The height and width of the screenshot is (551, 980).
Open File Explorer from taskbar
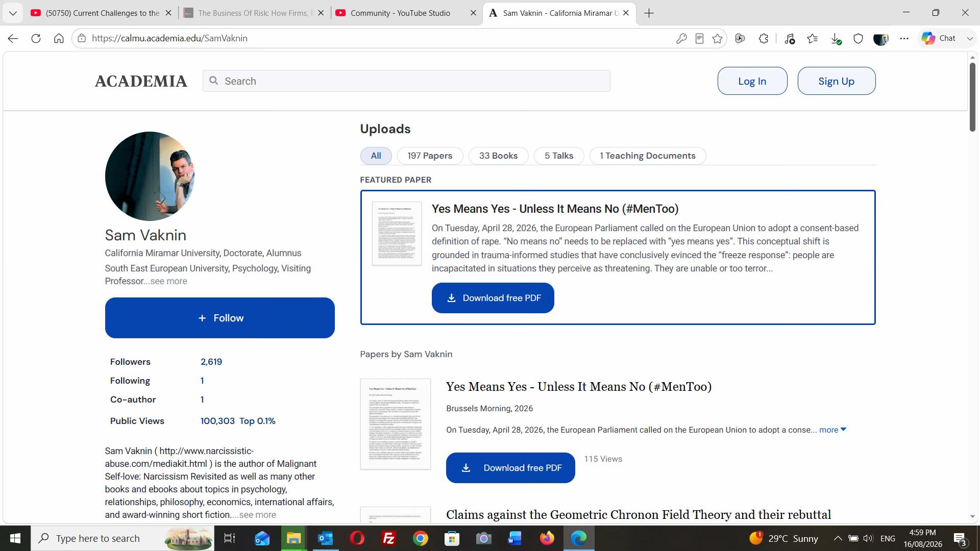click(x=293, y=538)
